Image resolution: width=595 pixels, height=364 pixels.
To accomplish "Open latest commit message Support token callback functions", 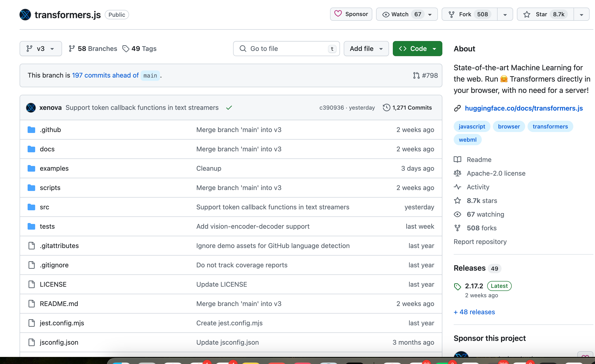I will [142, 108].
